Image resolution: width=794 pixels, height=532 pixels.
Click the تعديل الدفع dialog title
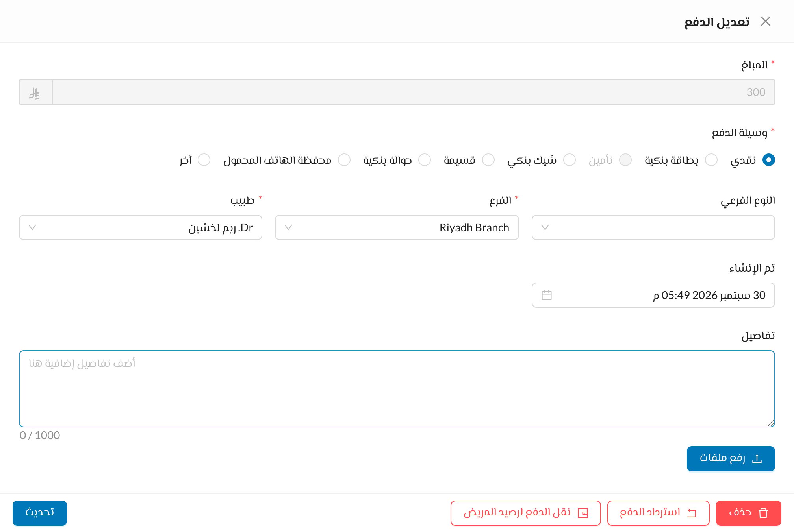point(717,22)
